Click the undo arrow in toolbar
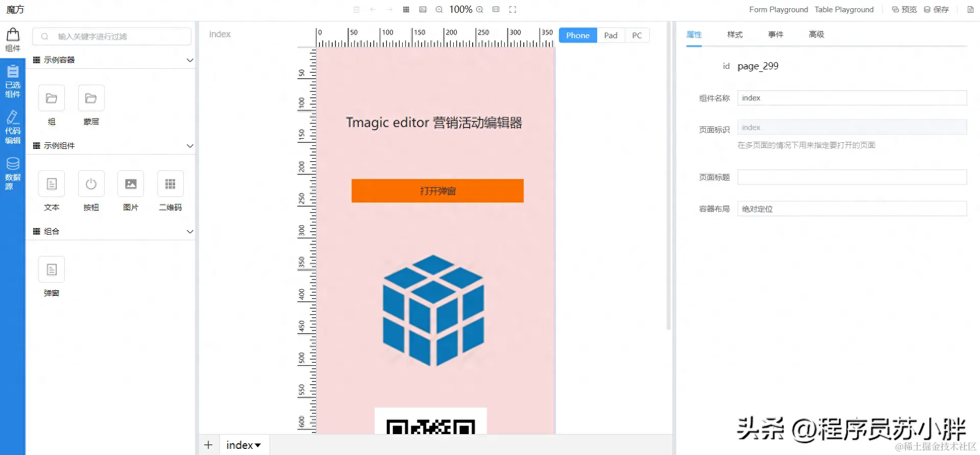Image resolution: width=980 pixels, height=455 pixels. [x=373, y=9]
